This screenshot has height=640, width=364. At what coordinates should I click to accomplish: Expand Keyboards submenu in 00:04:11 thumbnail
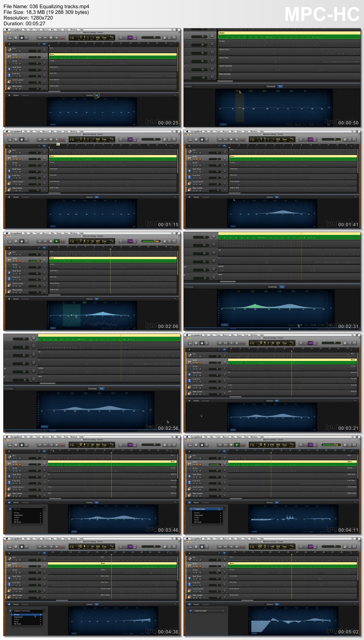click(207, 515)
